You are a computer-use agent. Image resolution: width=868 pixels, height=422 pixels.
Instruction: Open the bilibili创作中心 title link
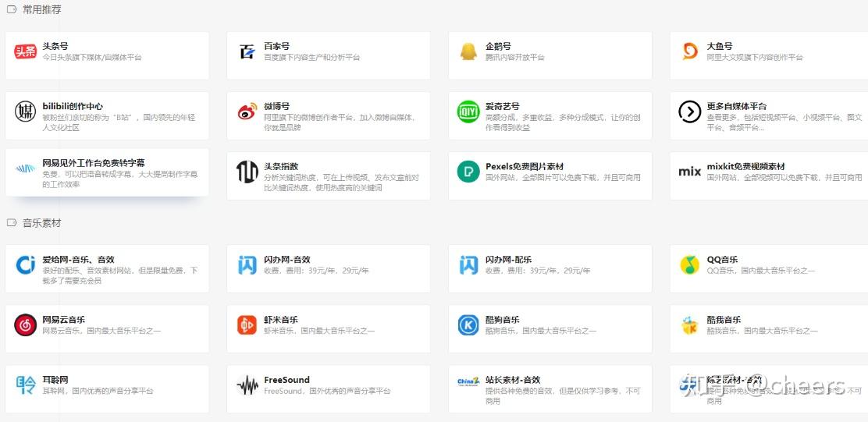tap(73, 106)
